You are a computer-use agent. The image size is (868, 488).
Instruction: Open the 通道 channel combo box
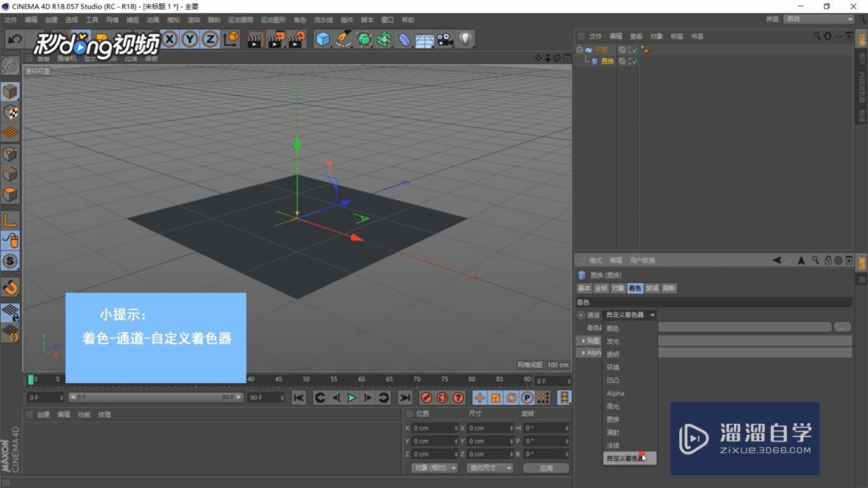pyautogui.click(x=630, y=315)
